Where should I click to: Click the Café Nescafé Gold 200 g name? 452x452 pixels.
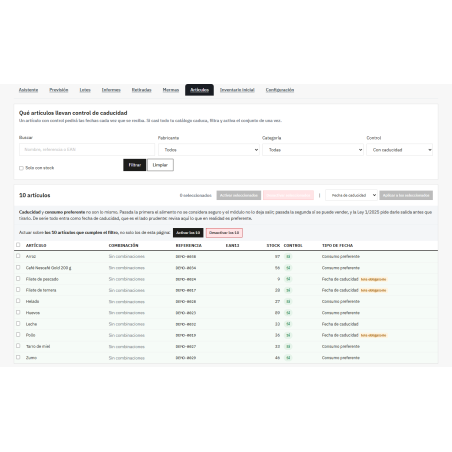[49, 268]
